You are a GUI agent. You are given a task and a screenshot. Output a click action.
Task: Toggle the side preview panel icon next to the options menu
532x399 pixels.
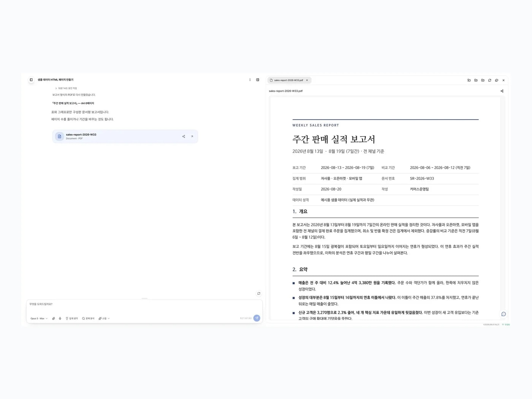point(258,80)
